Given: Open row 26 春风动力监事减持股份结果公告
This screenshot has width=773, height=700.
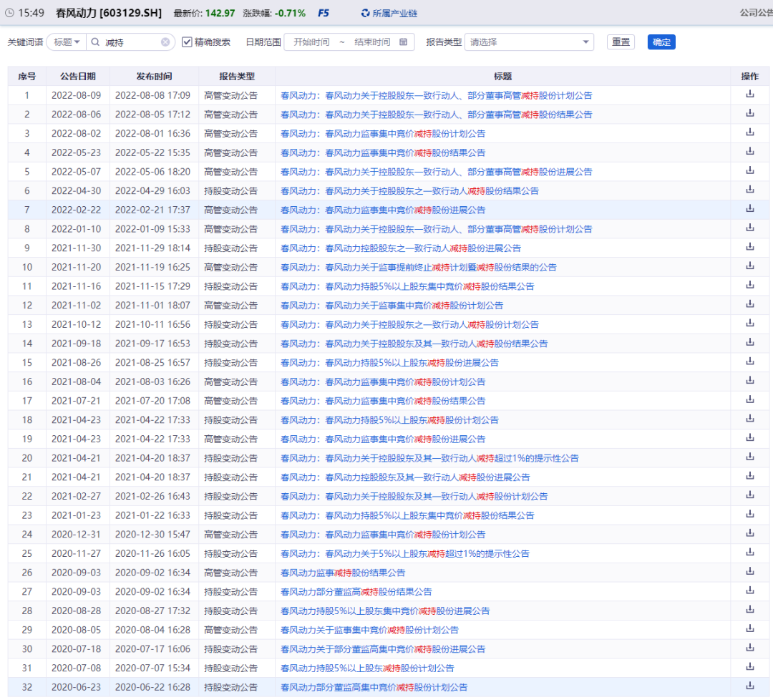Looking at the screenshot, I should pyautogui.click(x=343, y=573).
